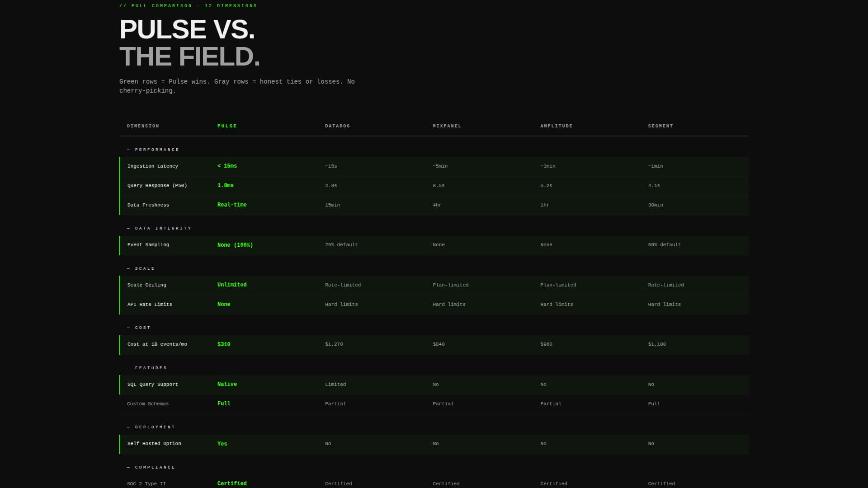The height and width of the screenshot is (488, 868).
Task: Click Amplitude's '5.2s' query value
Action: coord(546,186)
